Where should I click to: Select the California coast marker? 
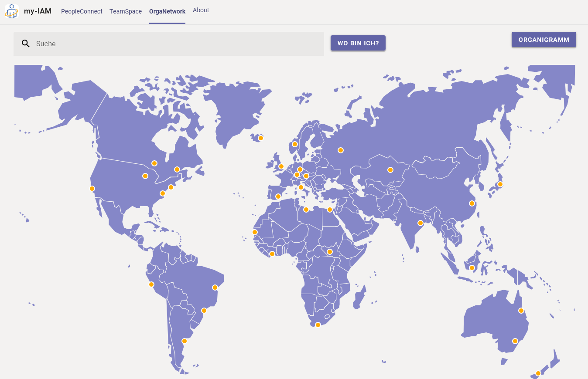coord(92,189)
